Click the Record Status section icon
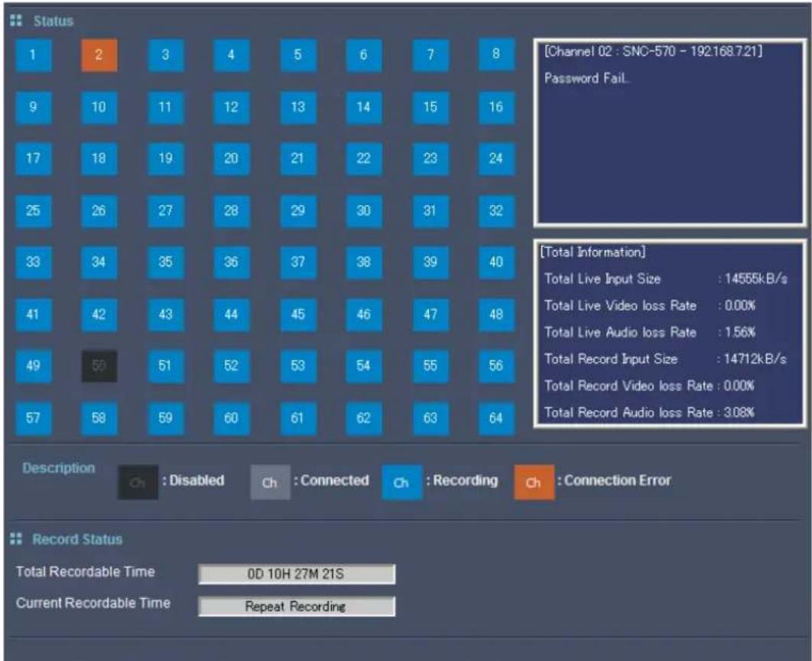Viewport: 812px width, 661px height. coord(16,539)
